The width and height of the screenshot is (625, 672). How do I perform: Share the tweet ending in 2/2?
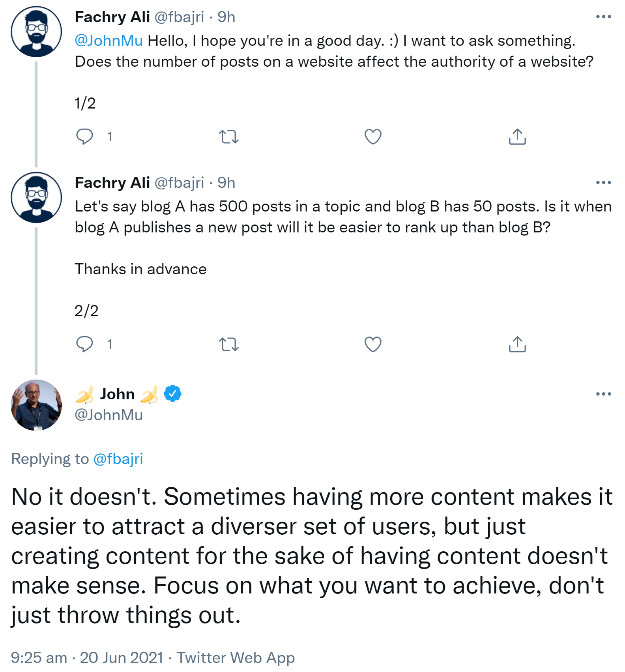click(517, 344)
